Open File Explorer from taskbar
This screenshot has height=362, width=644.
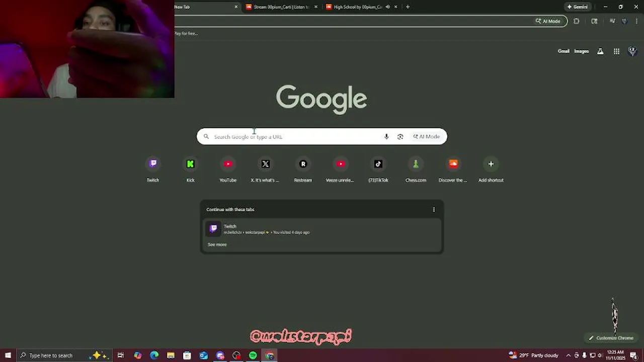coord(171,355)
